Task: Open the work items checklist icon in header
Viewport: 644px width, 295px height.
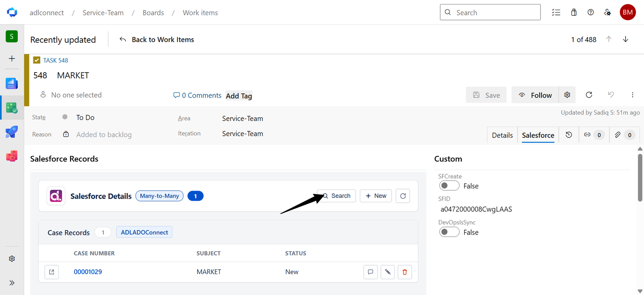Action: click(556, 12)
